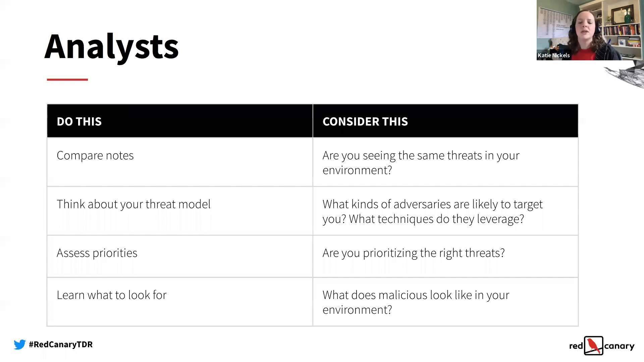Click the word red in the logo
The image size is (644, 362).
pyautogui.click(x=576, y=346)
